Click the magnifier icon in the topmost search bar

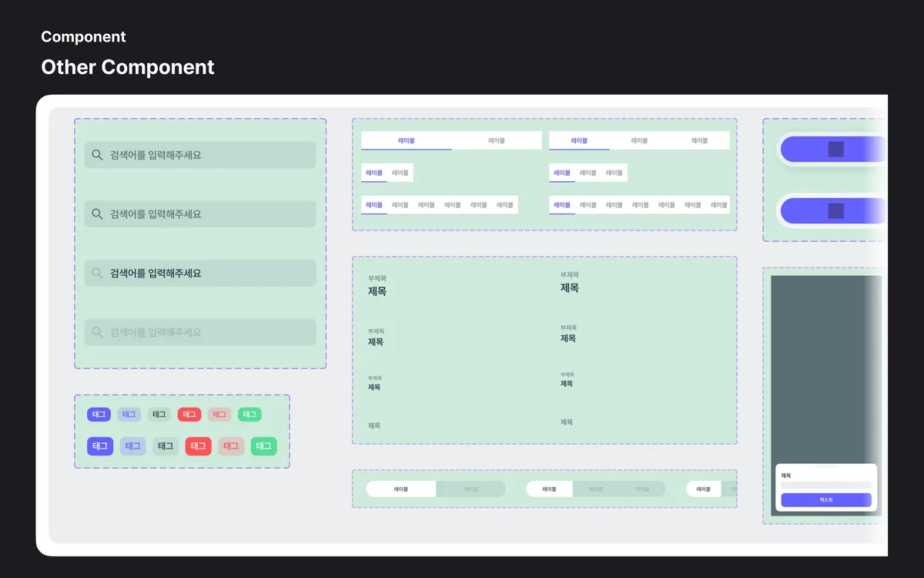pyautogui.click(x=97, y=155)
